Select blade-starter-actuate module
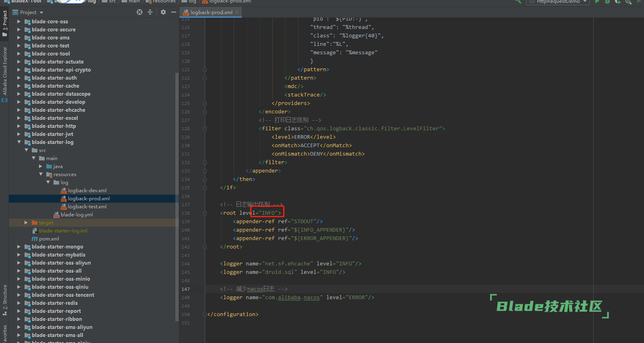The width and height of the screenshot is (644, 343). click(58, 62)
